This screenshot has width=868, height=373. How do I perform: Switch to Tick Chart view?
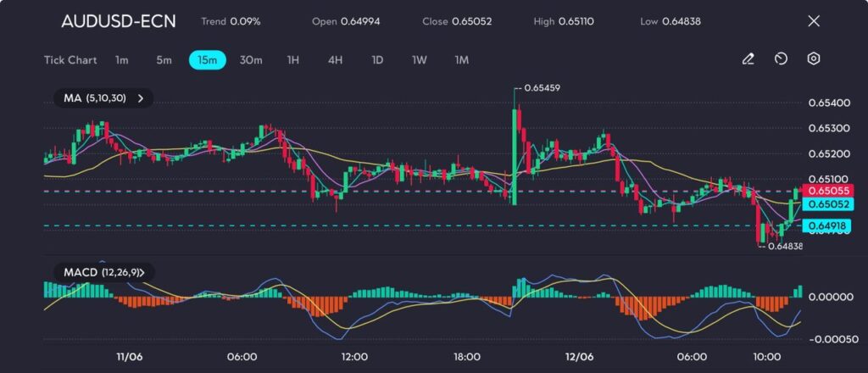[x=70, y=60]
